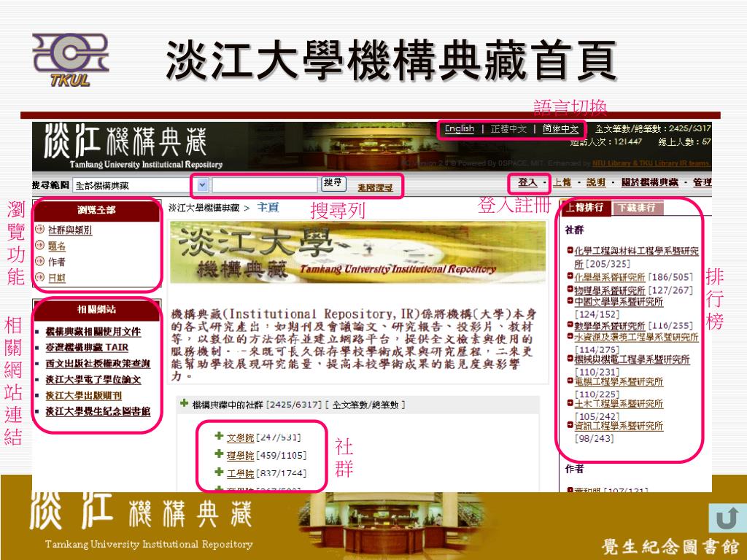Click 說明 in navigation bar
The height and width of the screenshot is (560, 747).
pos(596,182)
